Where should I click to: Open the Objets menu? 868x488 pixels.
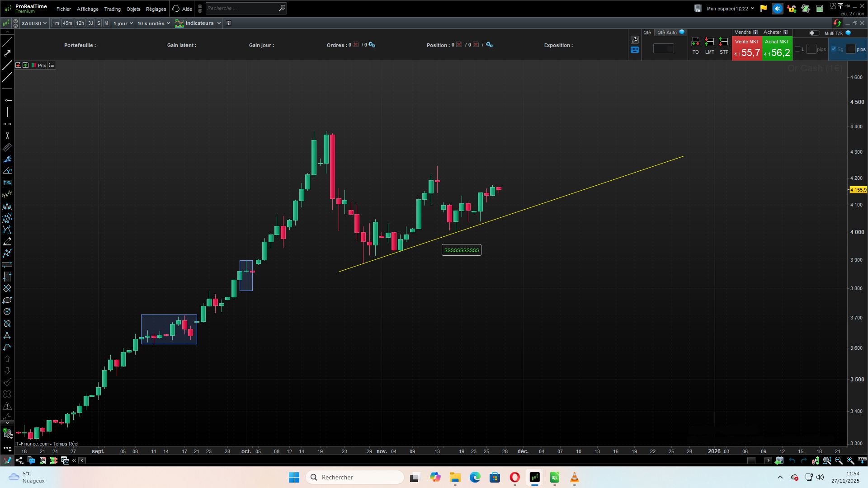133,9
